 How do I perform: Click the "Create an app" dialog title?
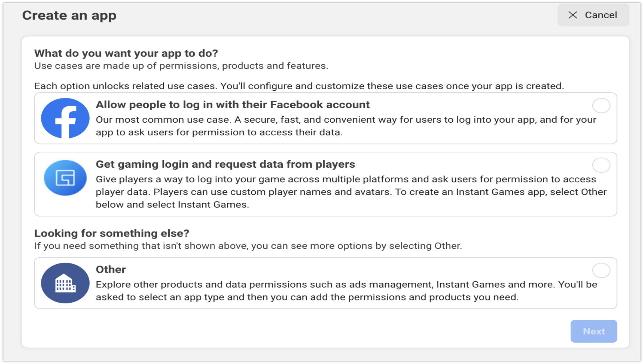point(70,15)
